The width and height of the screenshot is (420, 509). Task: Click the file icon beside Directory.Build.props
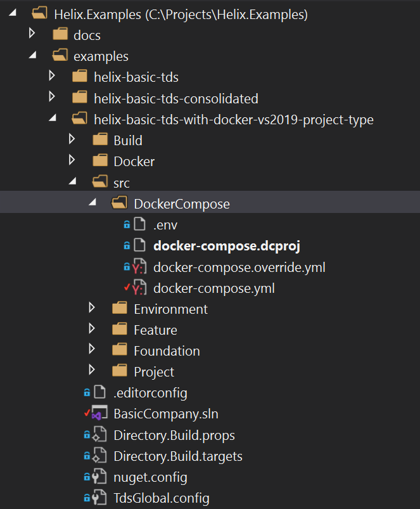[99, 435]
